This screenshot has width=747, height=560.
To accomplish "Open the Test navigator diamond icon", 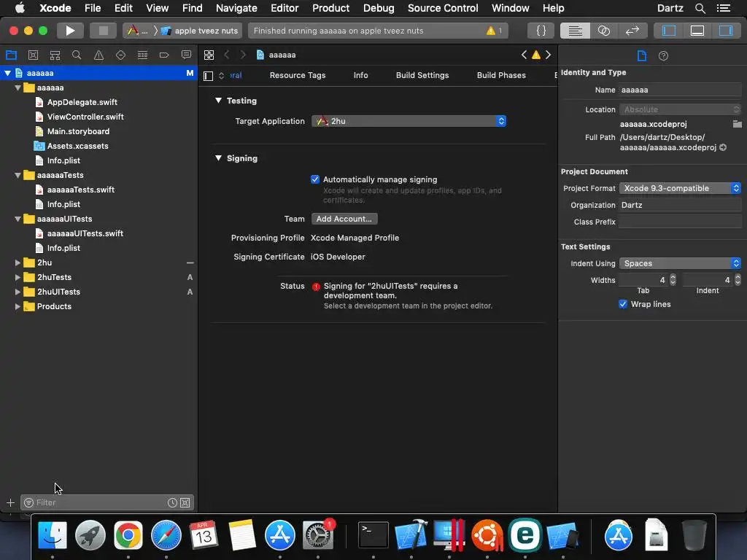I will pos(120,55).
